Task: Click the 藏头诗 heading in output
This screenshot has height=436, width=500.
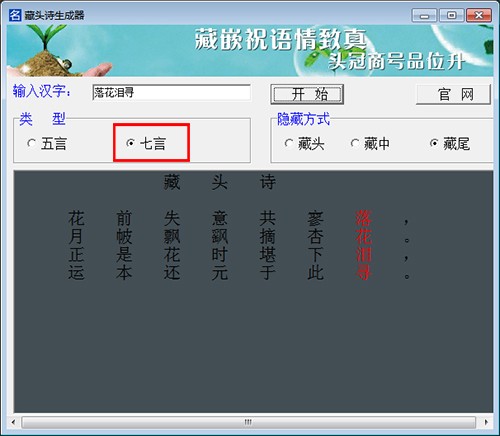Action: pos(220,182)
